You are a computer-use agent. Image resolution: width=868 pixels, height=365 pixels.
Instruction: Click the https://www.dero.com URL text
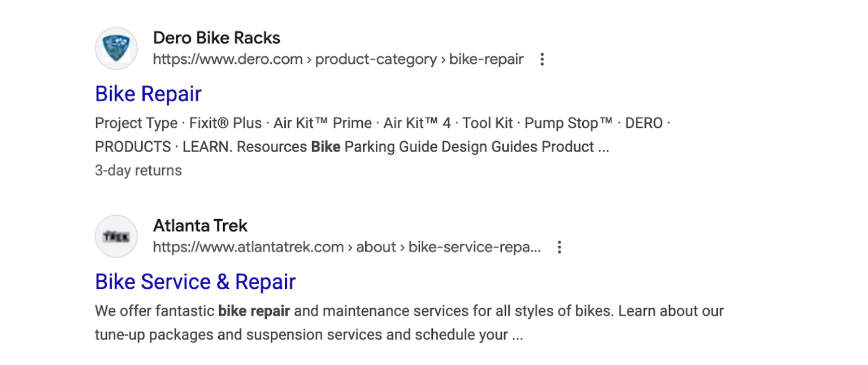click(x=228, y=59)
